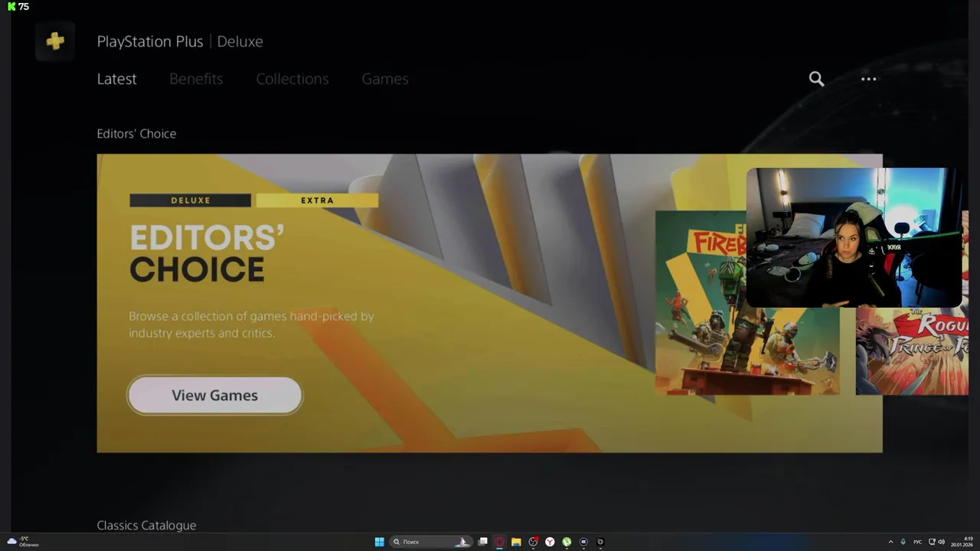
Task: Click the View Games button
Action: (x=214, y=396)
